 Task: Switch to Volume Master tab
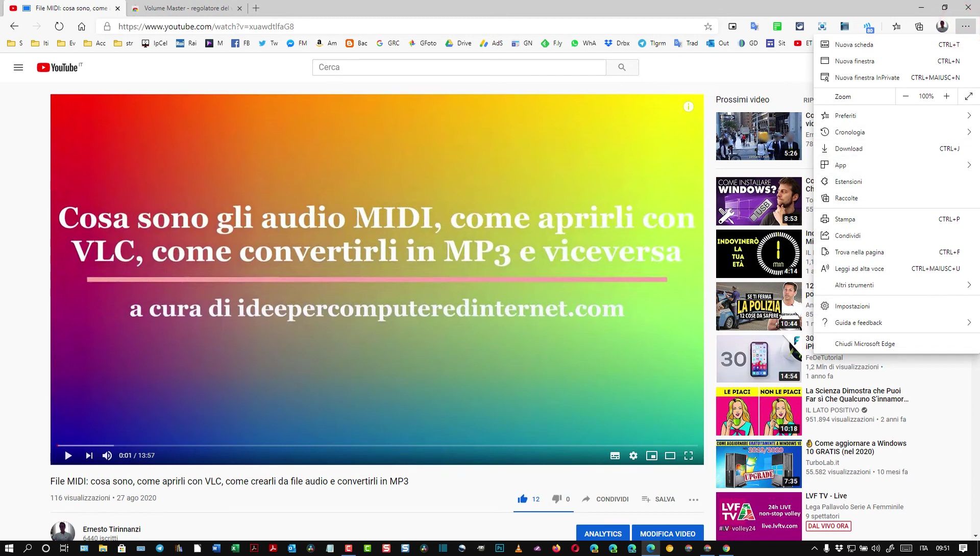186,8
